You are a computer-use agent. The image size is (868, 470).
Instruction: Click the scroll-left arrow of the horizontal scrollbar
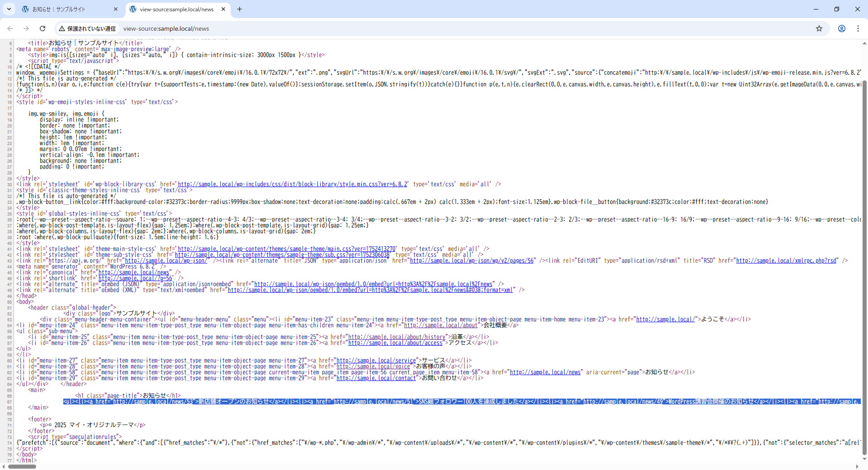[x=3, y=466]
